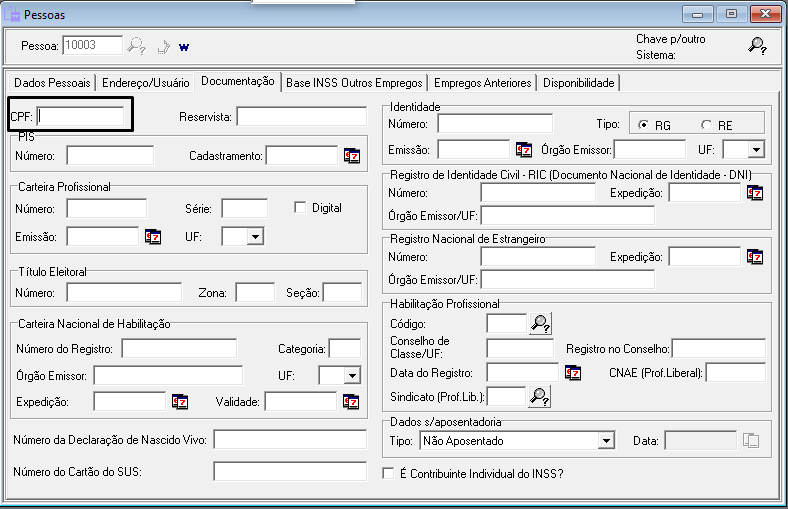Select the RG identity type radio button
The image size is (788, 509).
tap(645, 124)
